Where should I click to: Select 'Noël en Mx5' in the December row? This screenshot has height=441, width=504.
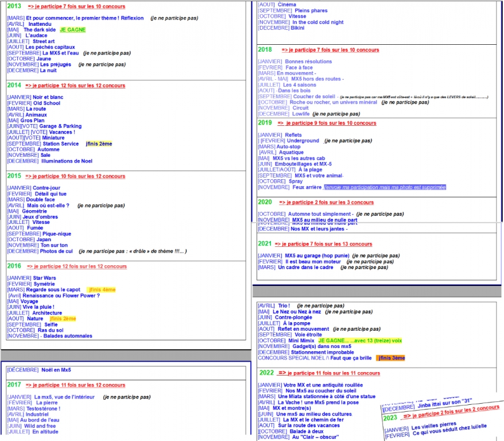pyautogui.click(x=56, y=370)
